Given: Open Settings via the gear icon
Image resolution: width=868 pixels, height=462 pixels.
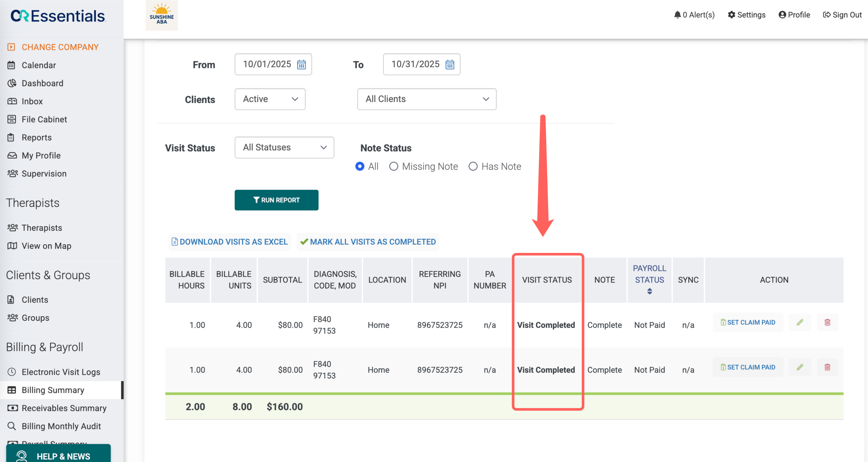Looking at the screenshot, I should coord(731,15).
